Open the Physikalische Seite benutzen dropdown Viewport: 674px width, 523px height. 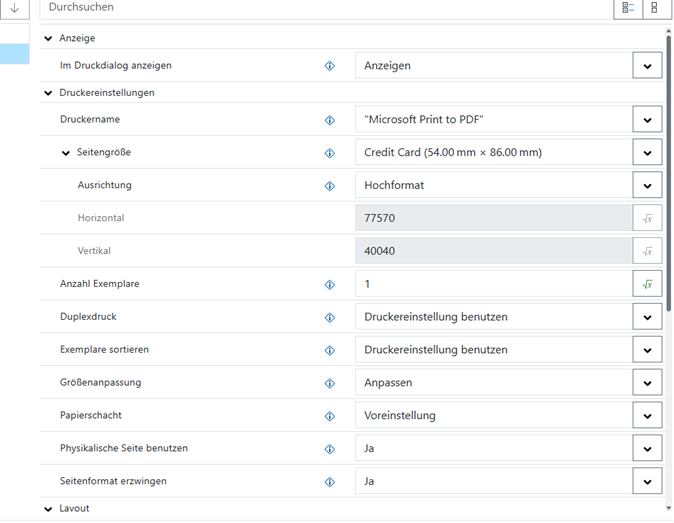[x=647, y=448]
